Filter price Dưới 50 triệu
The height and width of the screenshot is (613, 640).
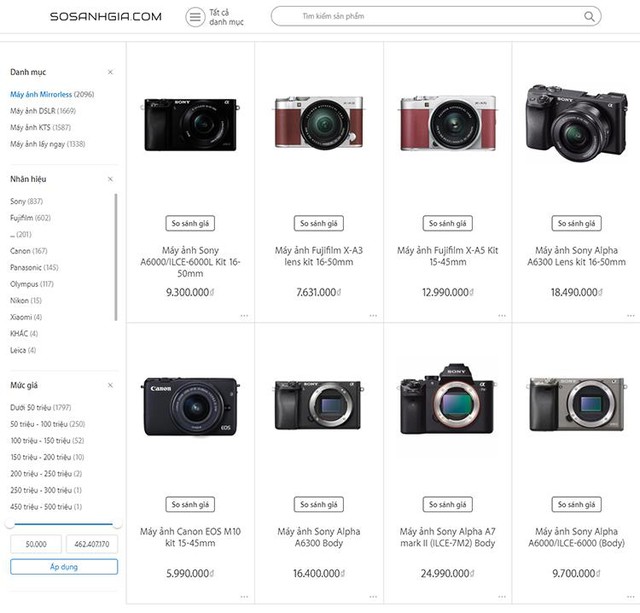(x=40, y=407)
